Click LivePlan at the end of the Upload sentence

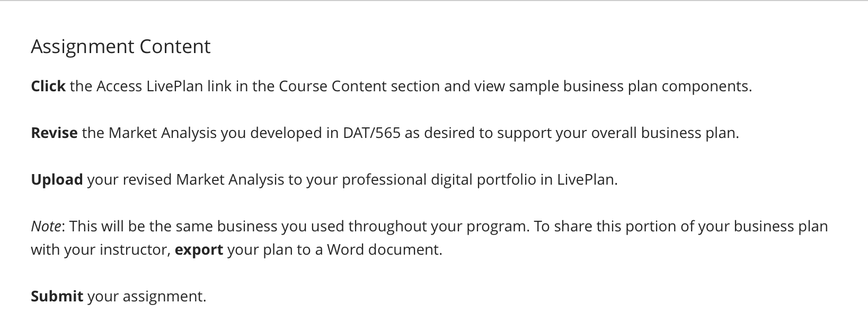586,179
